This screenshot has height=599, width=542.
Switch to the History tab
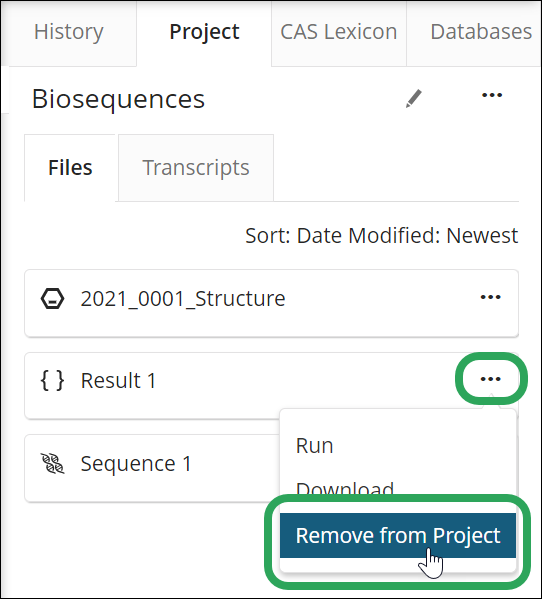(x=69, y=33)
